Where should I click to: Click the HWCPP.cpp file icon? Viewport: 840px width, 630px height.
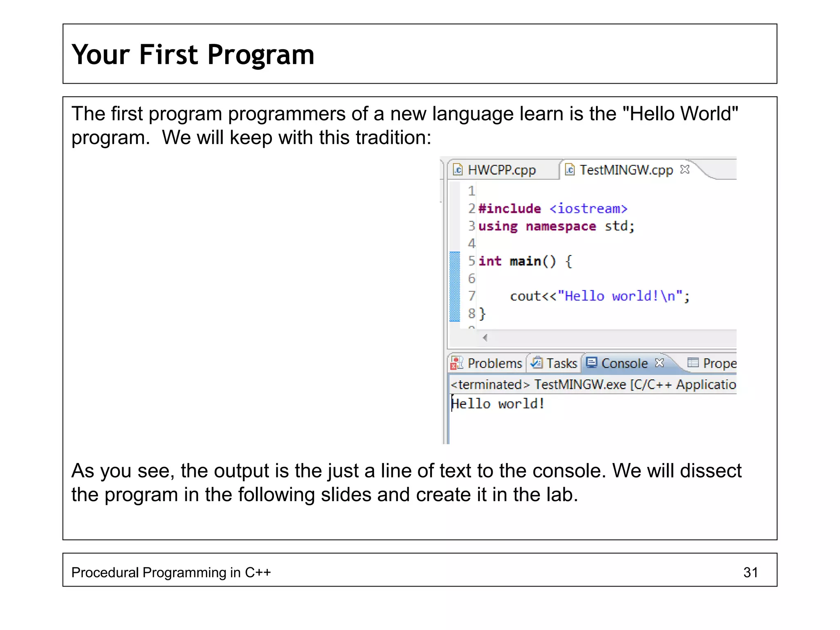point(458,170)
